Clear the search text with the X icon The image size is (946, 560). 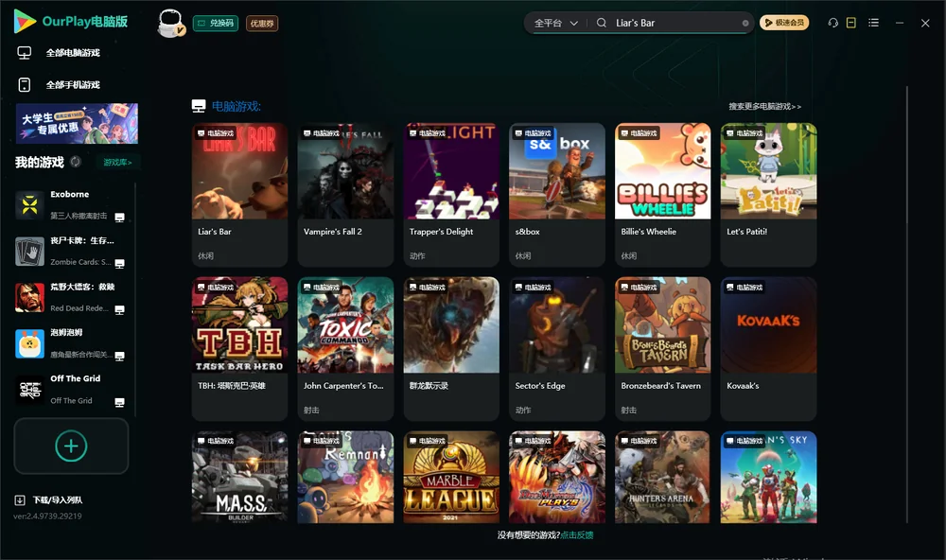(x=745, y=23)
